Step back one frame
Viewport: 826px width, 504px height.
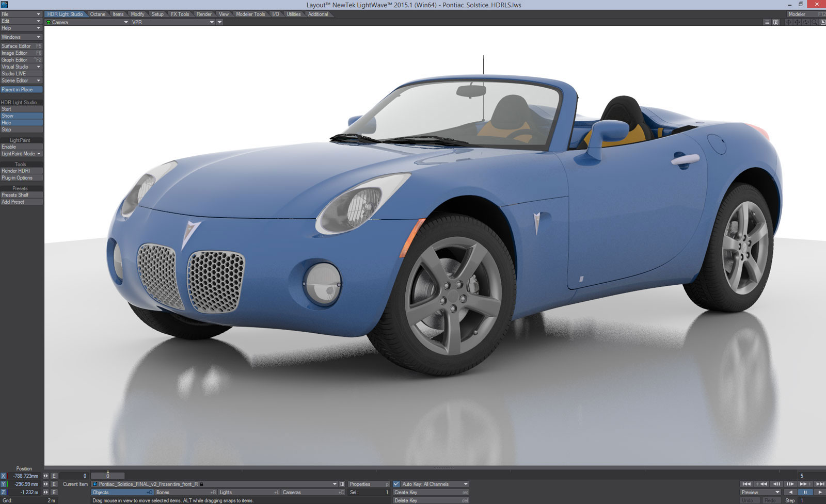pyautogui.click(x=776, y=484)
